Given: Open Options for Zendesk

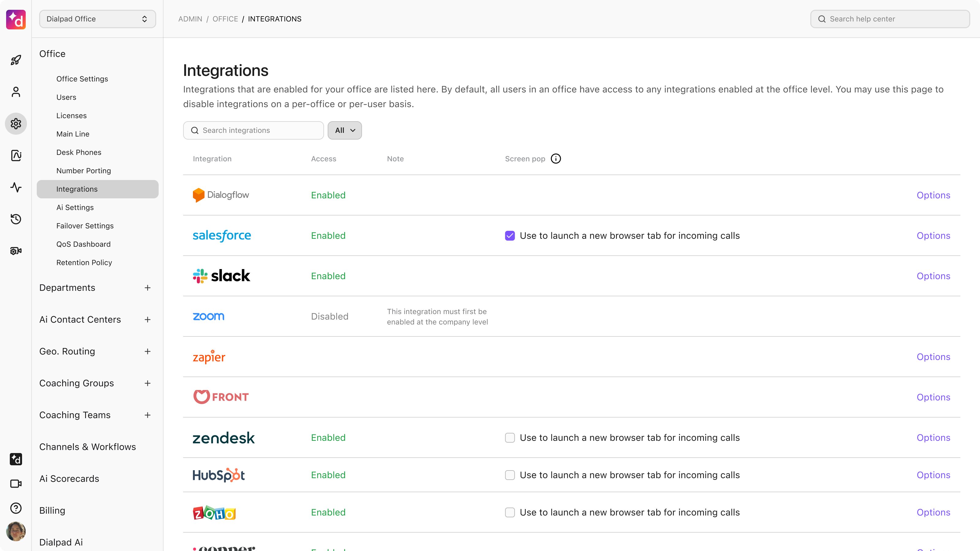Looking at the screenshot, I should [933, 438].
